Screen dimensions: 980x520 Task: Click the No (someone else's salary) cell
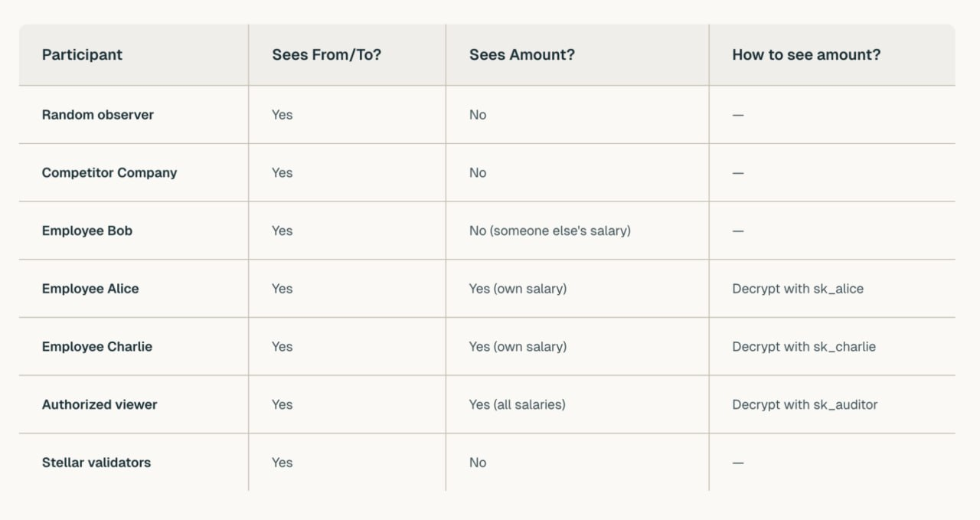pyautogui.click(x=550, y=231)
